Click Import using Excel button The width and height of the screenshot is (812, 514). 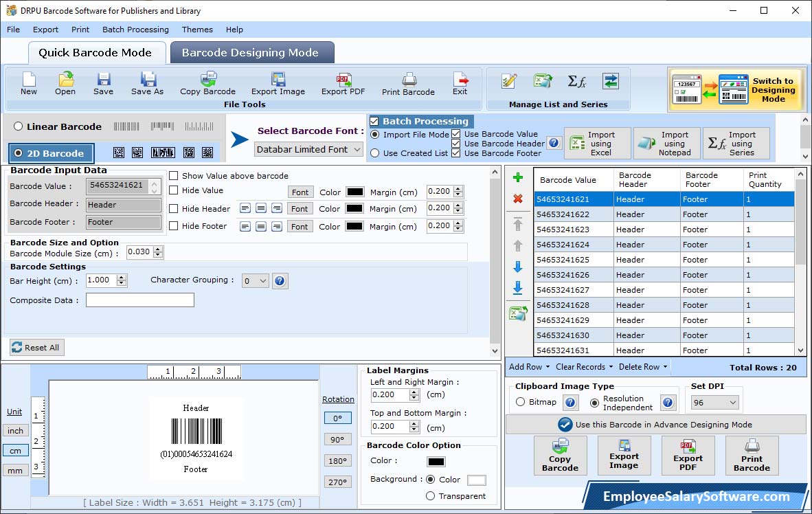click(597, 143)
